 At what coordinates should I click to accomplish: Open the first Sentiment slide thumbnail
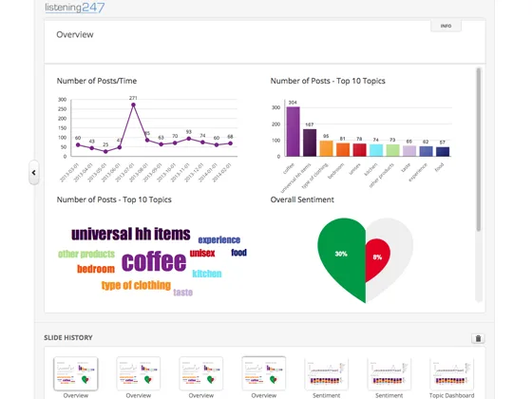tap(327, 373)
